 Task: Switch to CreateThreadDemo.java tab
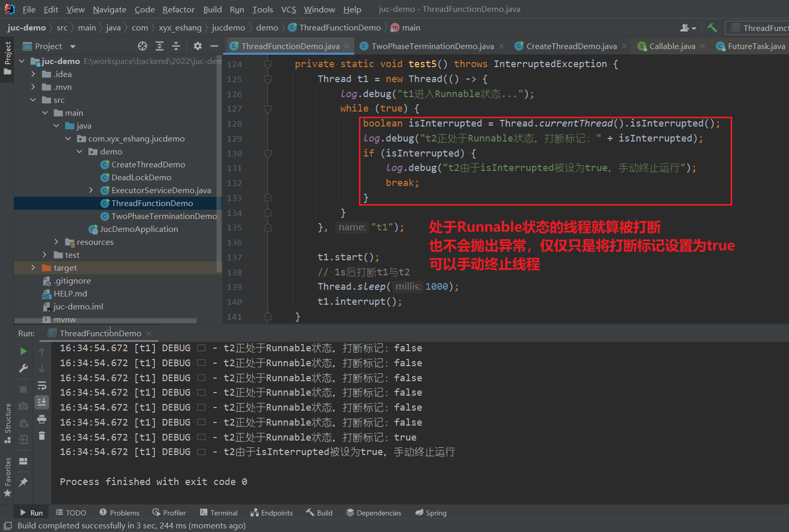(572, 46)
